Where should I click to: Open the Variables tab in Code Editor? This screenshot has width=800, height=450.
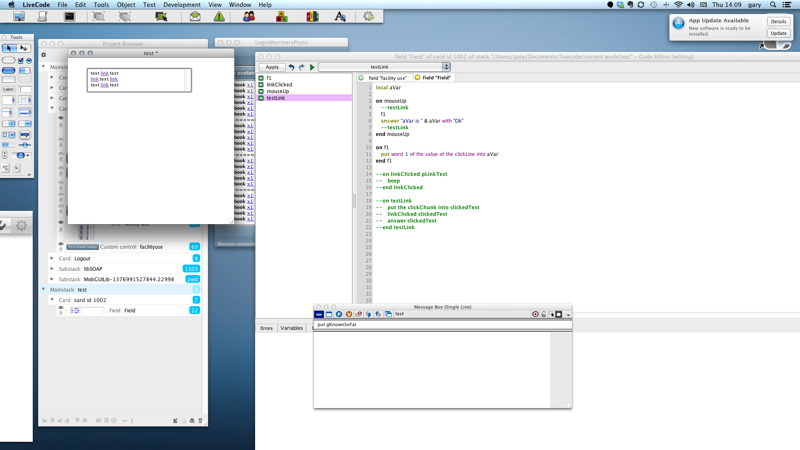291,328
